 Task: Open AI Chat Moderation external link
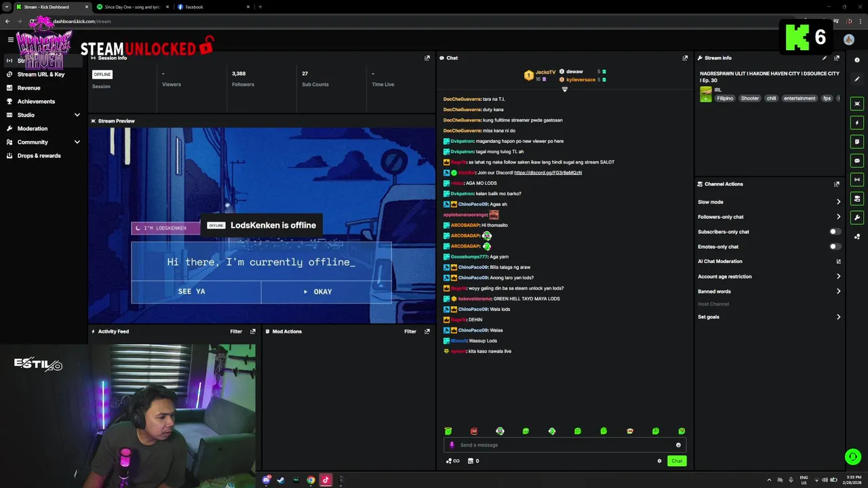click(838, 262)
